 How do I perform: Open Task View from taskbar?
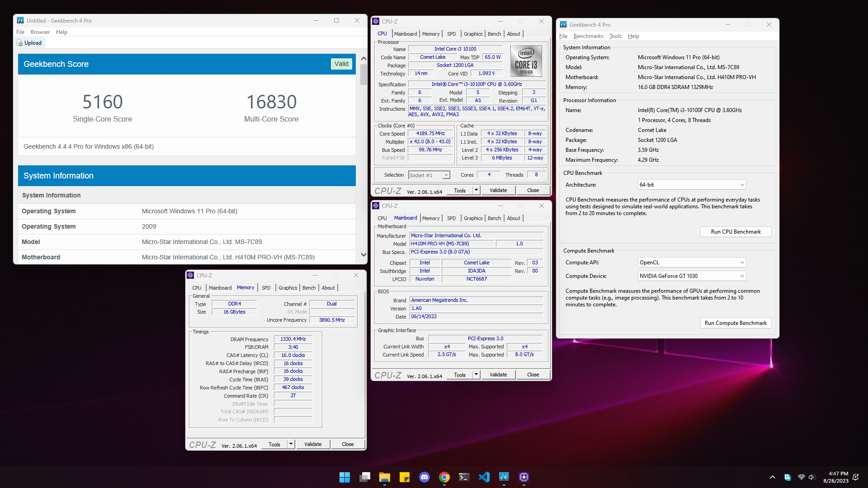365,477
